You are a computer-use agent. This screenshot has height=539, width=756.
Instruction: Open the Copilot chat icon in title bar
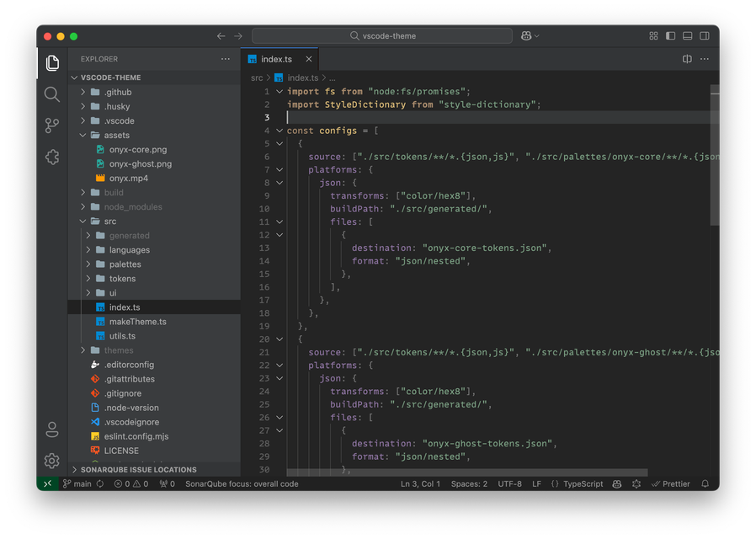point(526,36)
